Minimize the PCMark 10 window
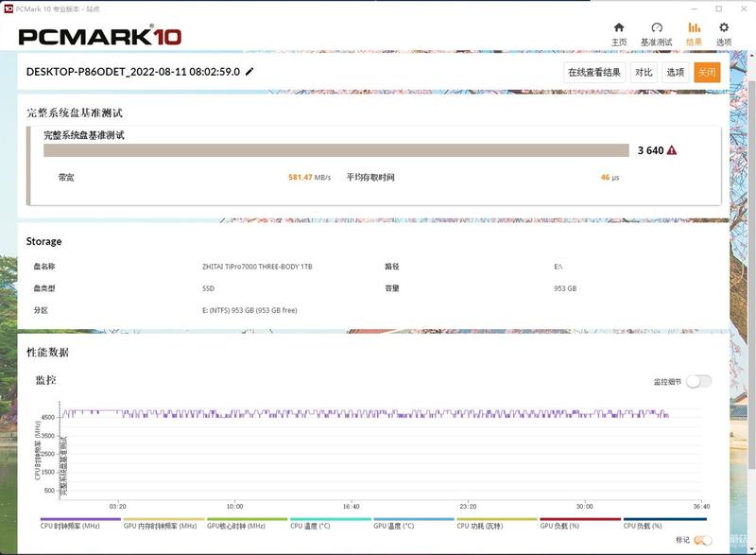This screenshot has width=756, height=555. pos(695,9)
